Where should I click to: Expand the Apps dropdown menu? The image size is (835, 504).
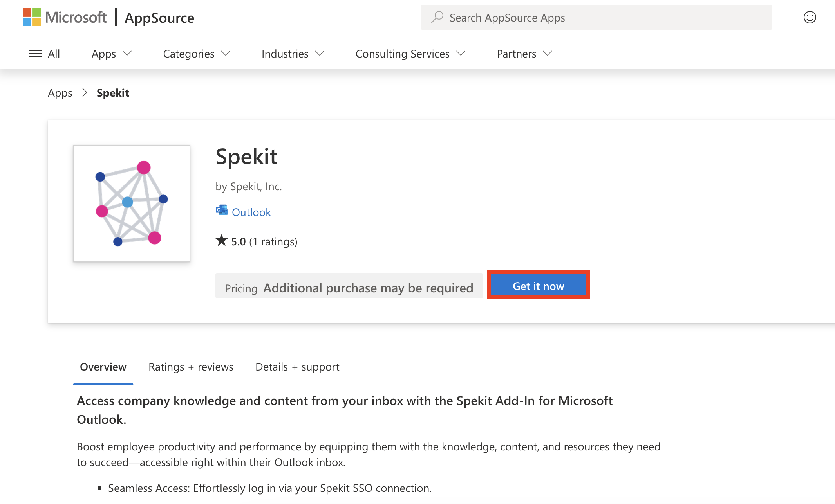pos(112,54)
